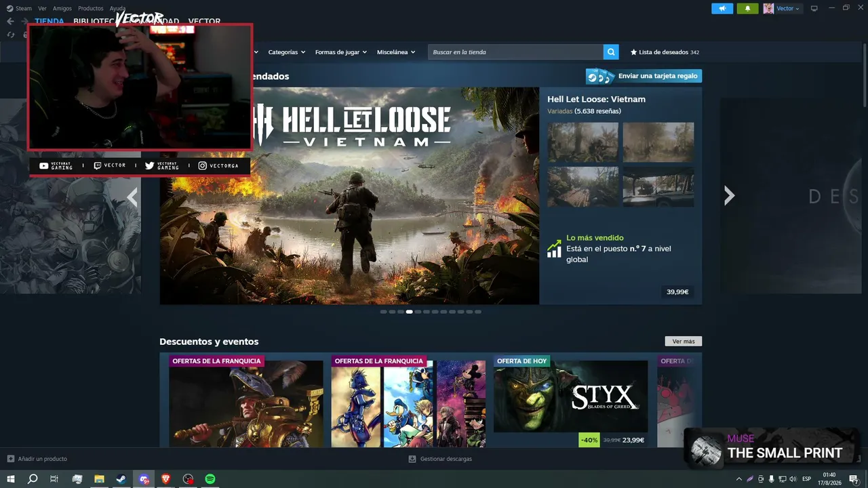868x488 pixels.
Task: Open the green notifications bell
Action: coord(747,8)
